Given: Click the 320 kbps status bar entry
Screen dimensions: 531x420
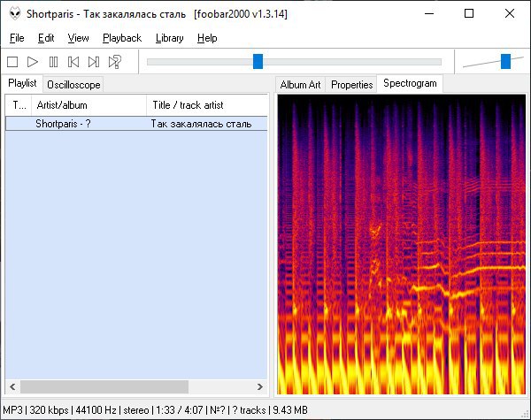Looking at the screenshot, I should 49,410.
